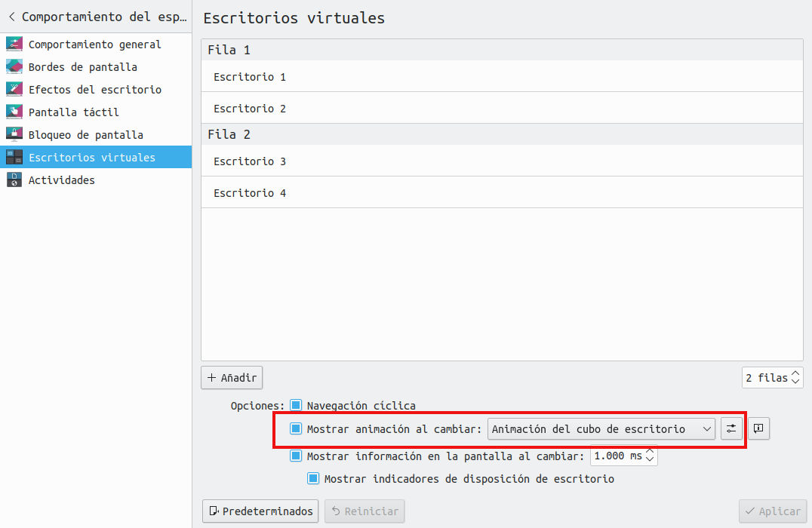Open the Comportamiento general section
The image size is (812, 528).
click(x=96, y=44)
